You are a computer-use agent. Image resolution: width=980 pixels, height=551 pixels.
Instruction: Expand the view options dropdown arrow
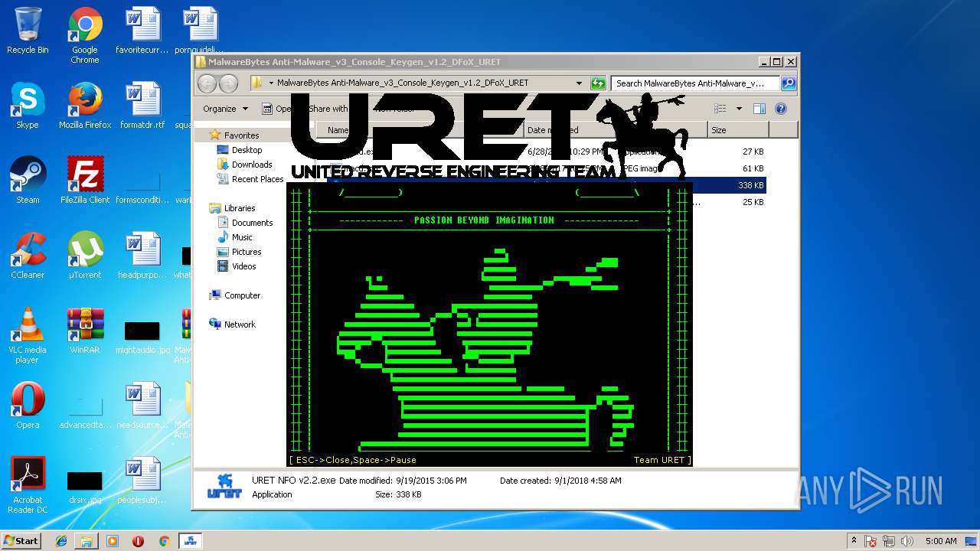(x=739, y=109)
